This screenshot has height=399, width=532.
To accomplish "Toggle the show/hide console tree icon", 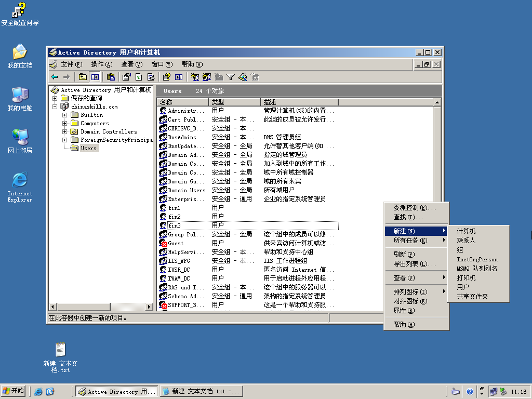I will (x=95, y=77).
